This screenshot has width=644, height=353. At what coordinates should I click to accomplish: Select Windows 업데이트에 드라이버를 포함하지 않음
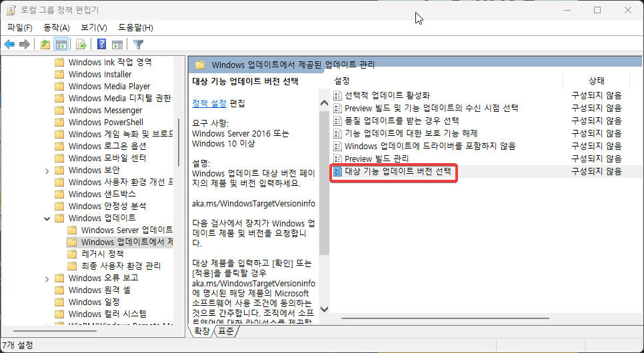click(430, 147)
